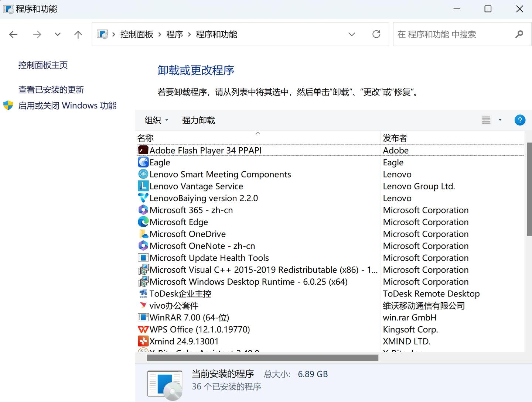
Task: Click 程序和功能 breadcrumb
Action: 216,34
